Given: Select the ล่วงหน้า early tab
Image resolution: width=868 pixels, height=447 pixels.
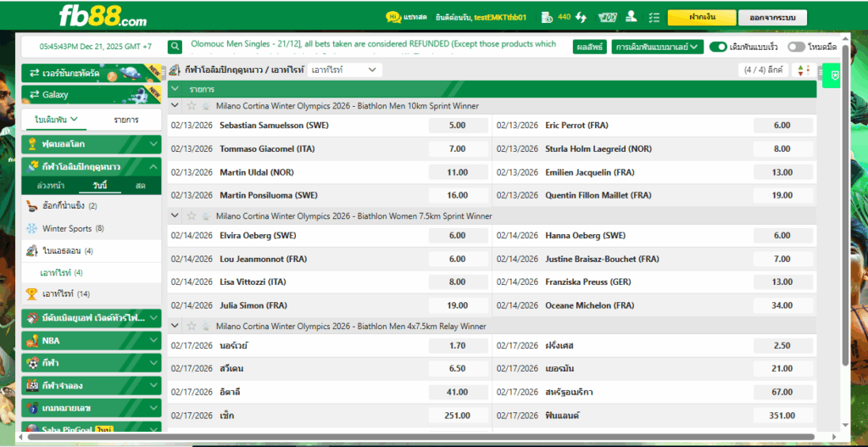Looking at the screenshot, I should (x=49, y=186).
